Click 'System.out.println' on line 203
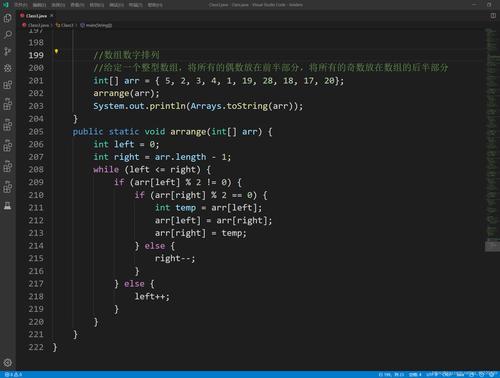Image resolution: width=500 pixels, height=378 pixels. pos(139,106)
